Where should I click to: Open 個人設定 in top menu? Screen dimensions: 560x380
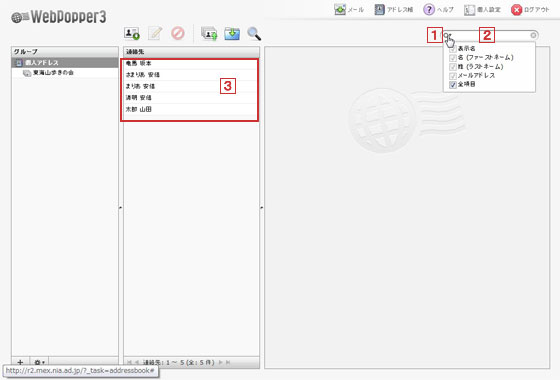click(482, 10)
